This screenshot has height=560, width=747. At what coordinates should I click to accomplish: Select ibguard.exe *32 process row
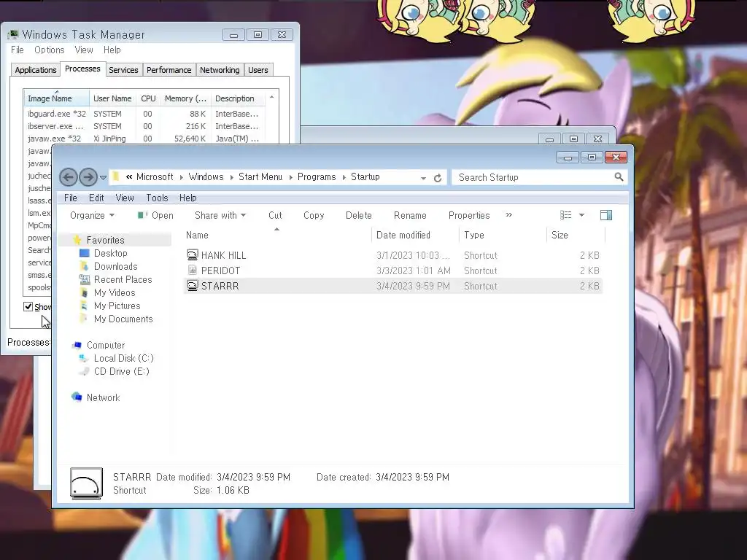[144, 114]
